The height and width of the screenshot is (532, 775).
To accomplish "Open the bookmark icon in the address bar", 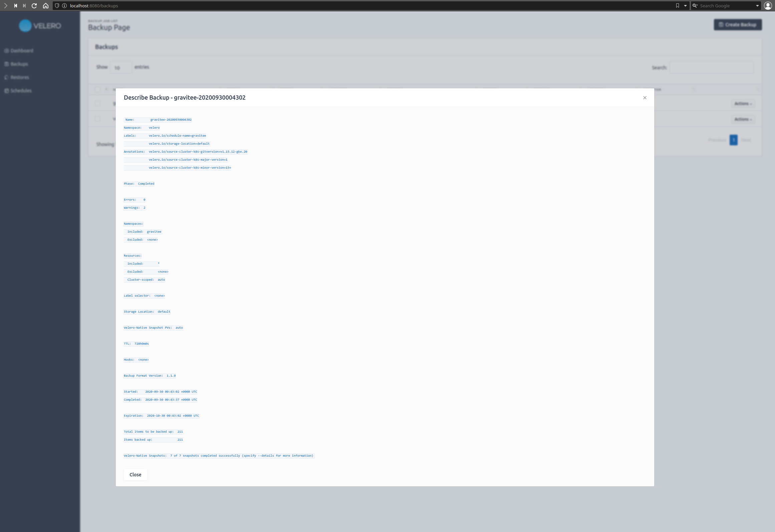I will point(678,6).
